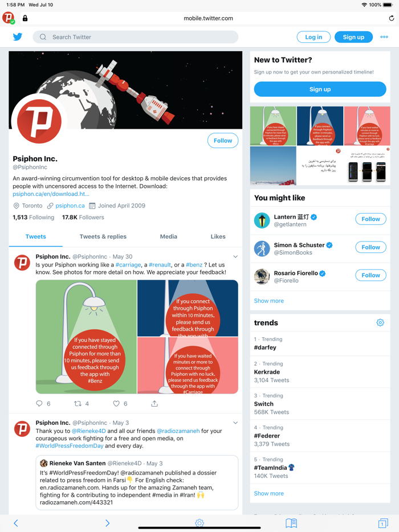
Task: Open the Tweets & replies tab
Action: click(x=103, y=236)
